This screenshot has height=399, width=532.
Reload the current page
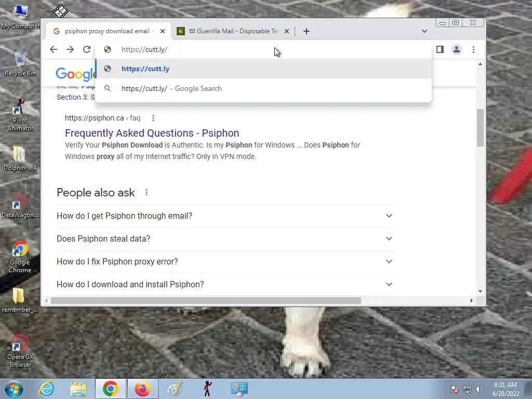(87, 49)
